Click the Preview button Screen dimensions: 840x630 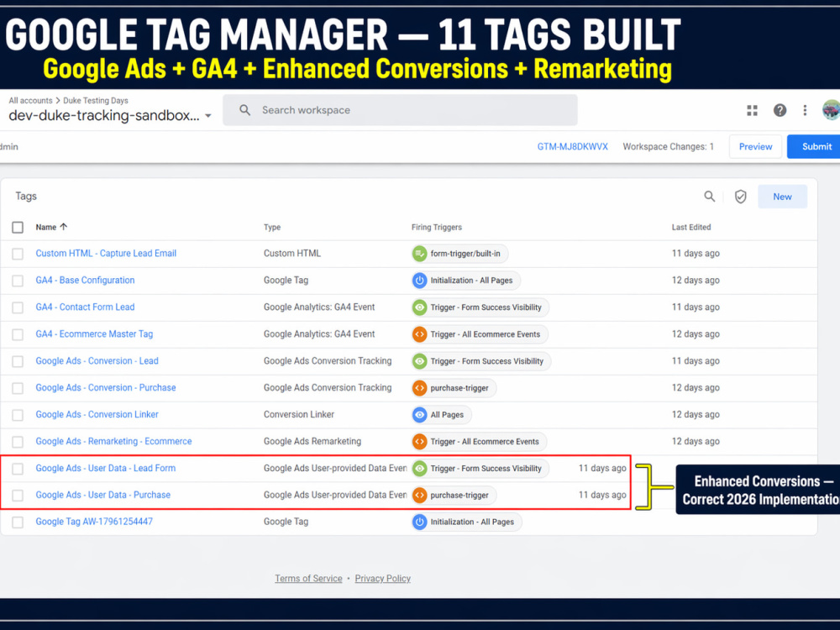[x=755, y=146]
